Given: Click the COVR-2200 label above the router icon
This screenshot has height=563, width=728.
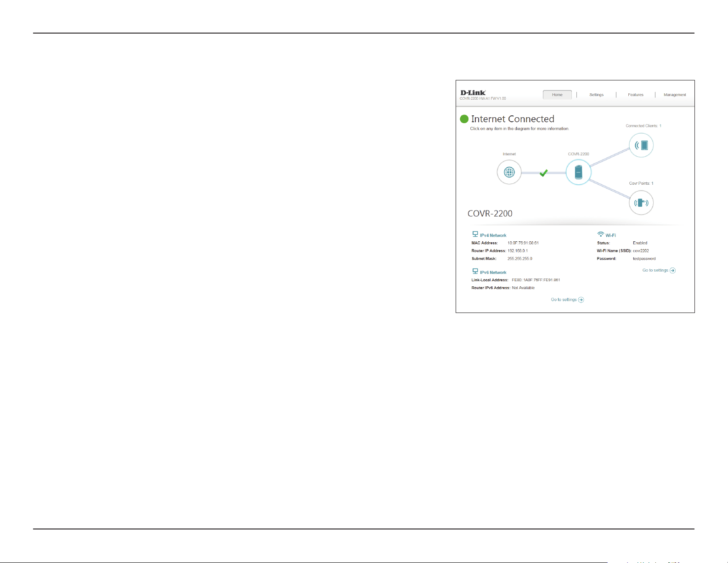Looking at the screenshot, I should click(578, 154).
